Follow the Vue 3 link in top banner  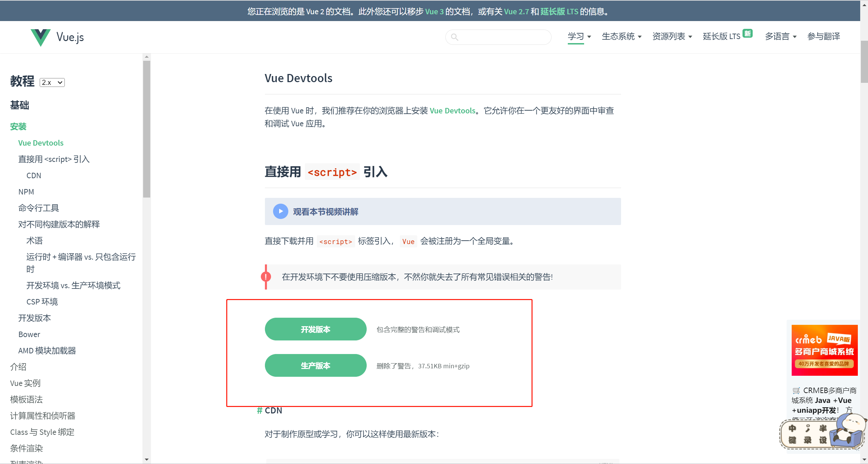tap(434, 12)
